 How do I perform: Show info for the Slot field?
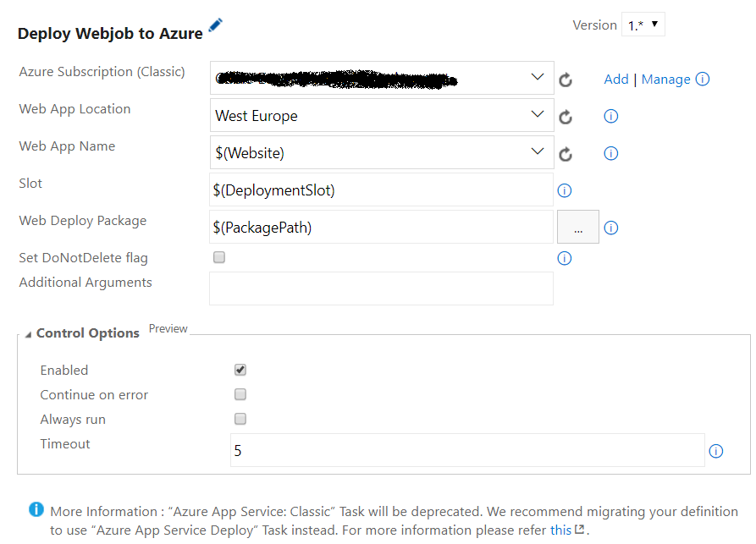click(565, 191)
